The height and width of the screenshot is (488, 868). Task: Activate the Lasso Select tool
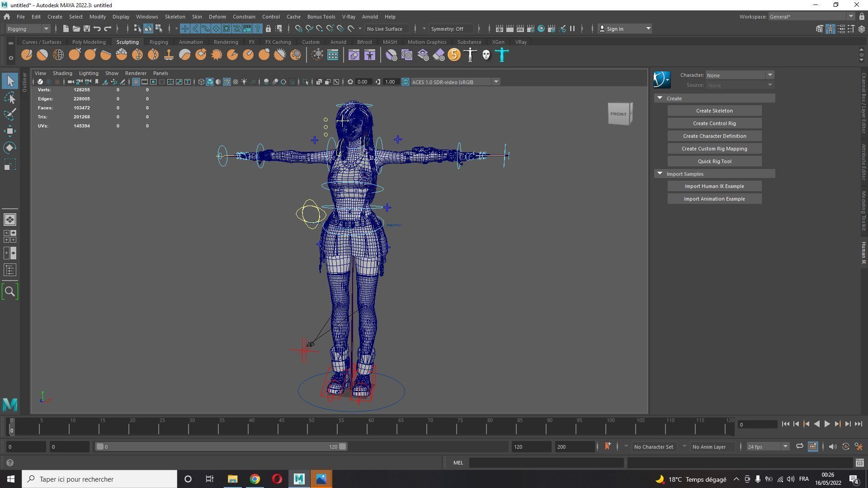coord(10,98)
